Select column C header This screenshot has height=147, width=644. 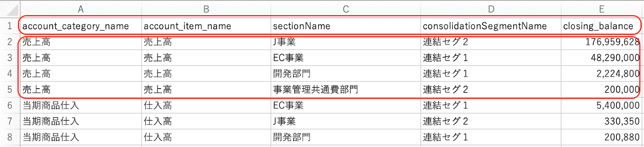346,9
